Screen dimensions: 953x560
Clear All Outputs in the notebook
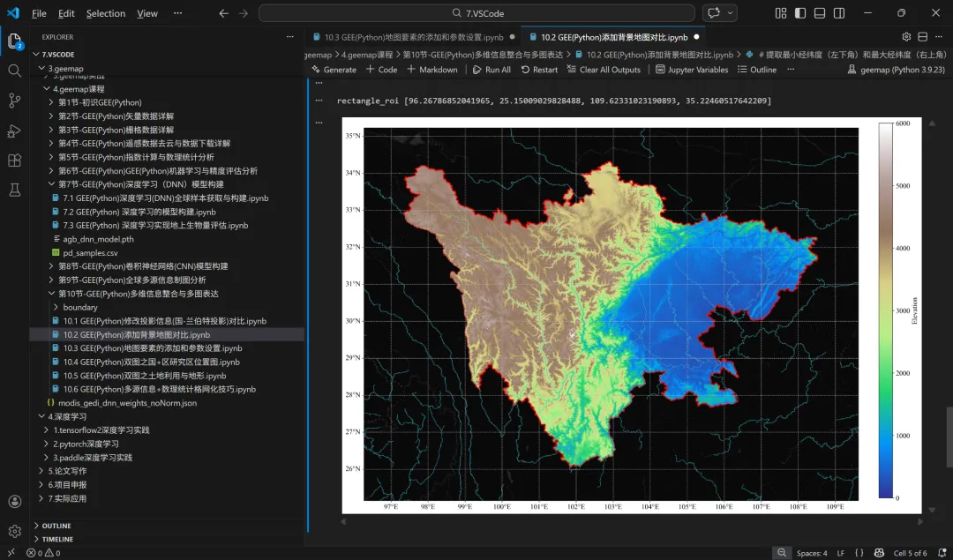pos(604,70)
